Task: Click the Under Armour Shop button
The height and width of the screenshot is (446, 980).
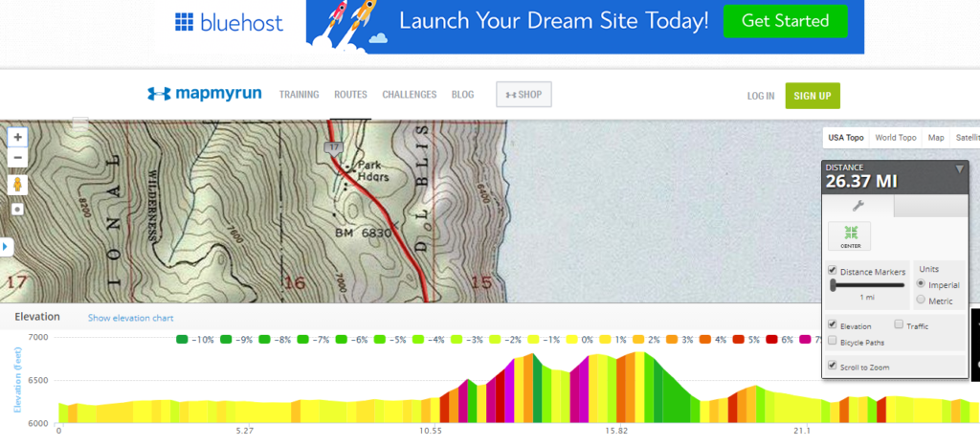Action: tap(523, 95)
